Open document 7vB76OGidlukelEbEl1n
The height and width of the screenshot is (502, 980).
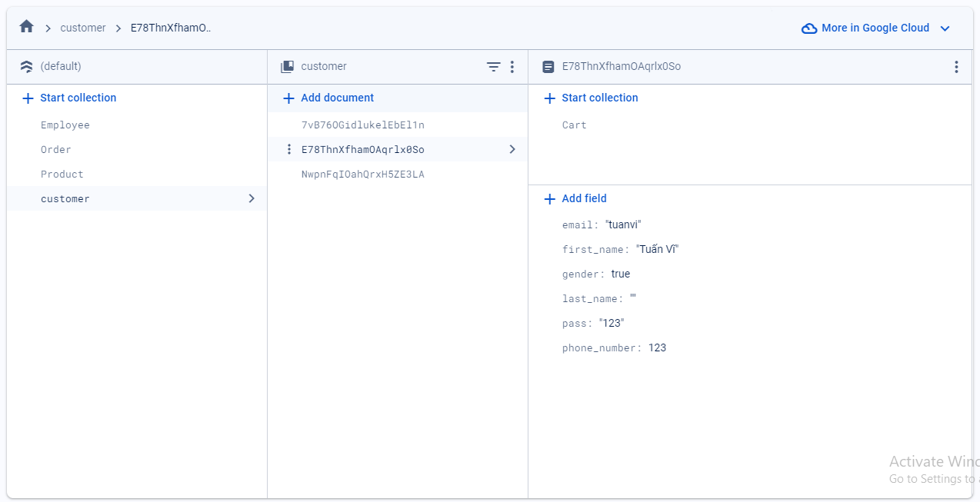[x=362, y=125]
